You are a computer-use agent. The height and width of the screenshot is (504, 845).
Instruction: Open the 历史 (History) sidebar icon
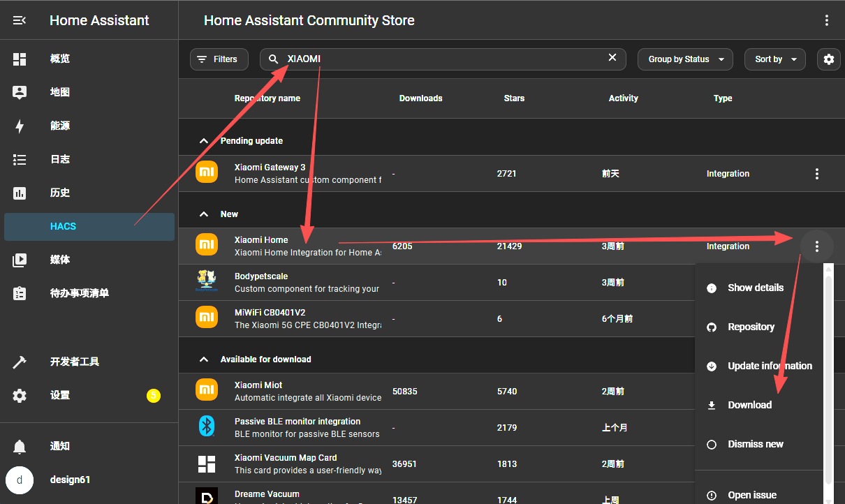click(19, 193)
